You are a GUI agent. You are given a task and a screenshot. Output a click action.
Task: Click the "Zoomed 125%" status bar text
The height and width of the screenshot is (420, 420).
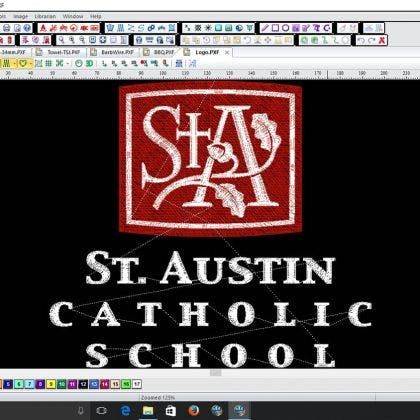[x=158, y=397]
